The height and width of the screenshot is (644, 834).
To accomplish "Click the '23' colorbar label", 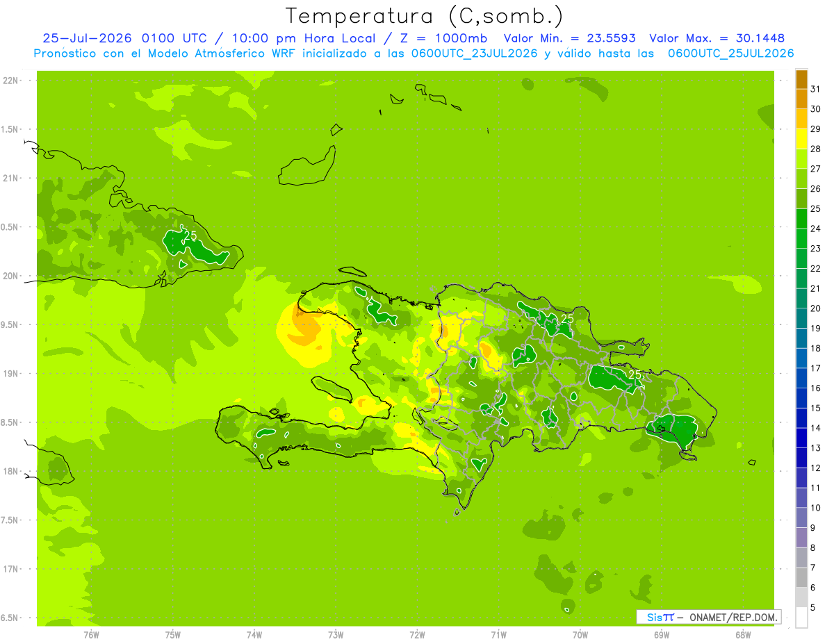I will 816,249.
